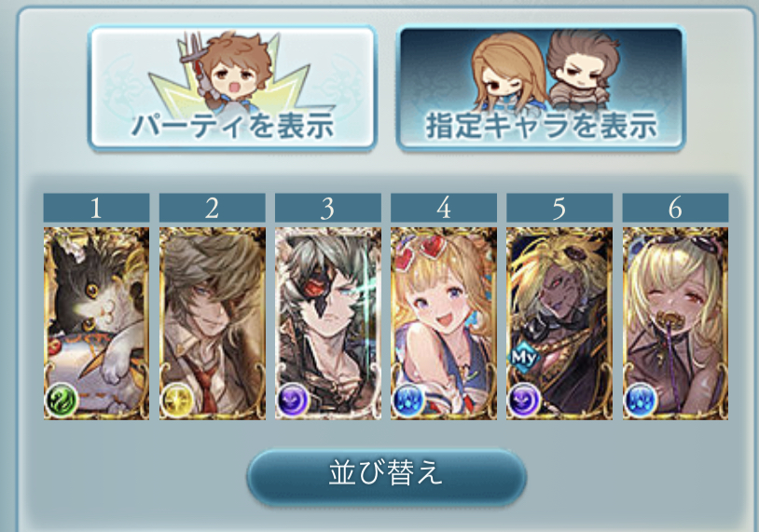The width and height of the screenshot is (759, 532).
Task: Choose the necktie man card in slot 2
Action: click(x=212, y=323)
